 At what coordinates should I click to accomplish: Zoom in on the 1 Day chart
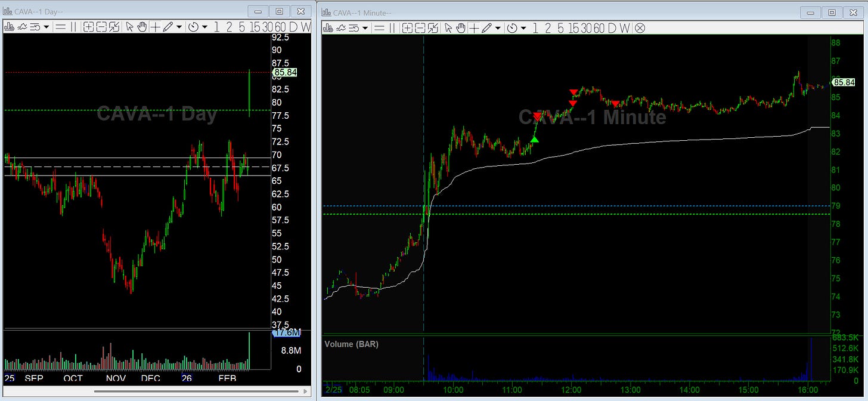89,27
